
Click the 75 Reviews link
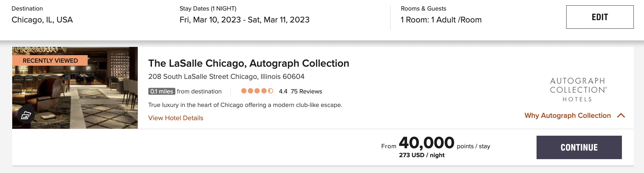306,91
